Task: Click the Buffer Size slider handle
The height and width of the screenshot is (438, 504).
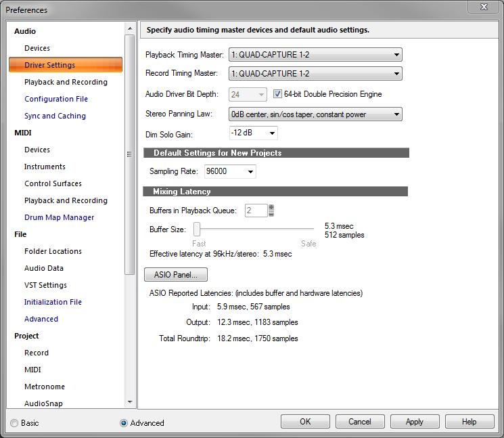Action: click(x=198, y=229)
